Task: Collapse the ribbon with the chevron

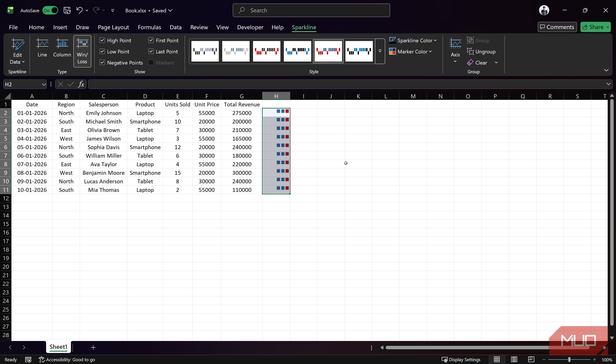Action: 606,70
